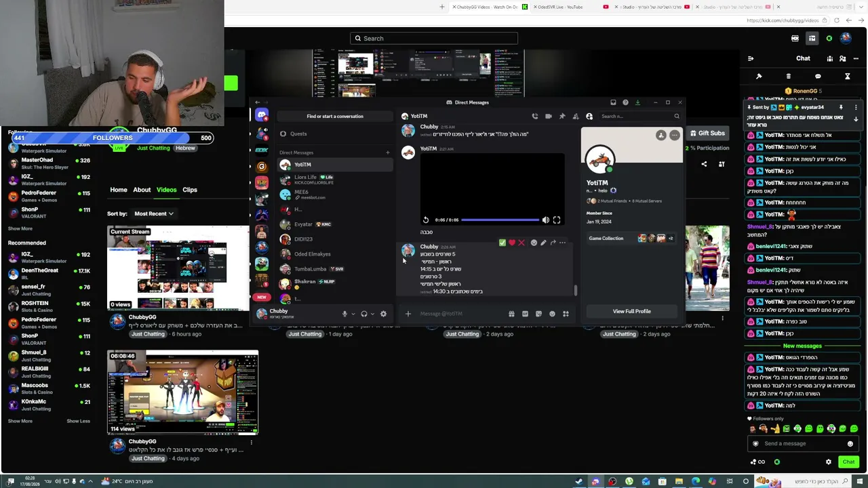
Task: Expand microphone input options arrow
Action: [353, 314]
